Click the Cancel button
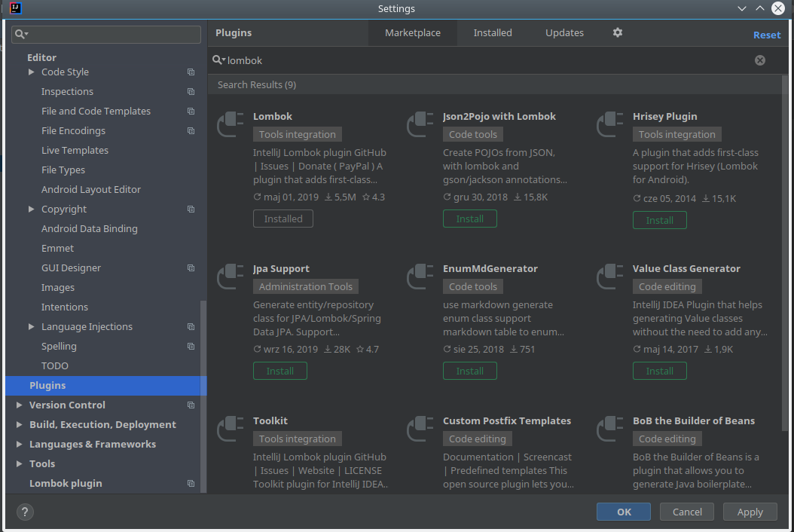The width and height of the screenshot is (794, 532). [687, 512]
